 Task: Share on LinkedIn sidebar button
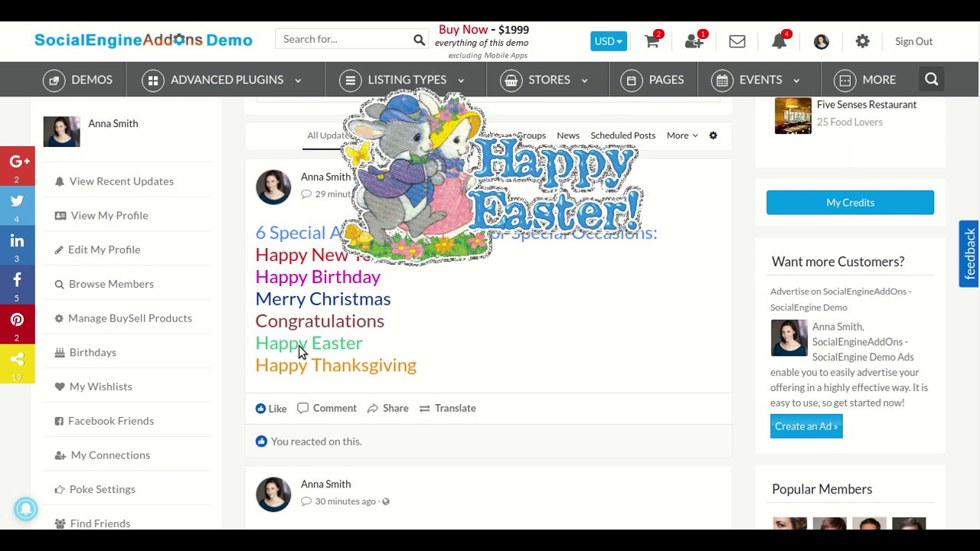pos(18,246)
